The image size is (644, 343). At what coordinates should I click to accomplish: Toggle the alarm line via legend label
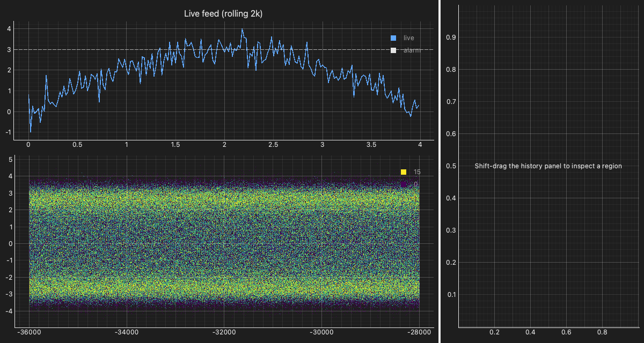point(412,50)
